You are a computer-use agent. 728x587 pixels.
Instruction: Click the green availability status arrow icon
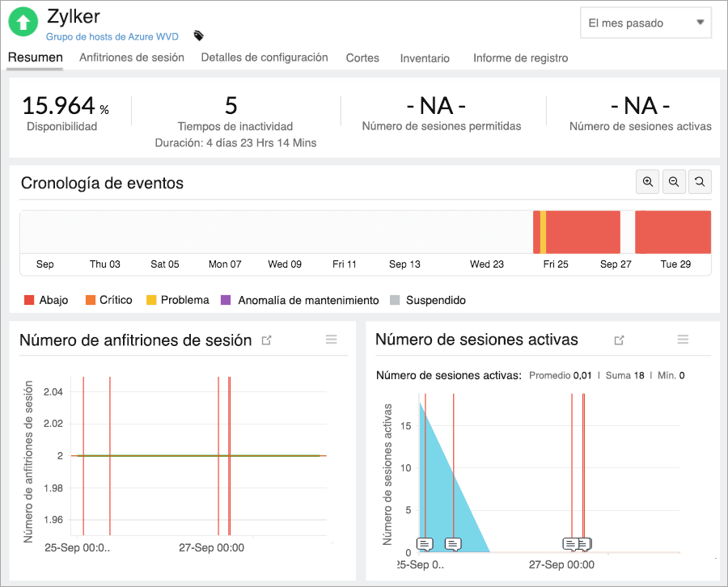point(23,22)
